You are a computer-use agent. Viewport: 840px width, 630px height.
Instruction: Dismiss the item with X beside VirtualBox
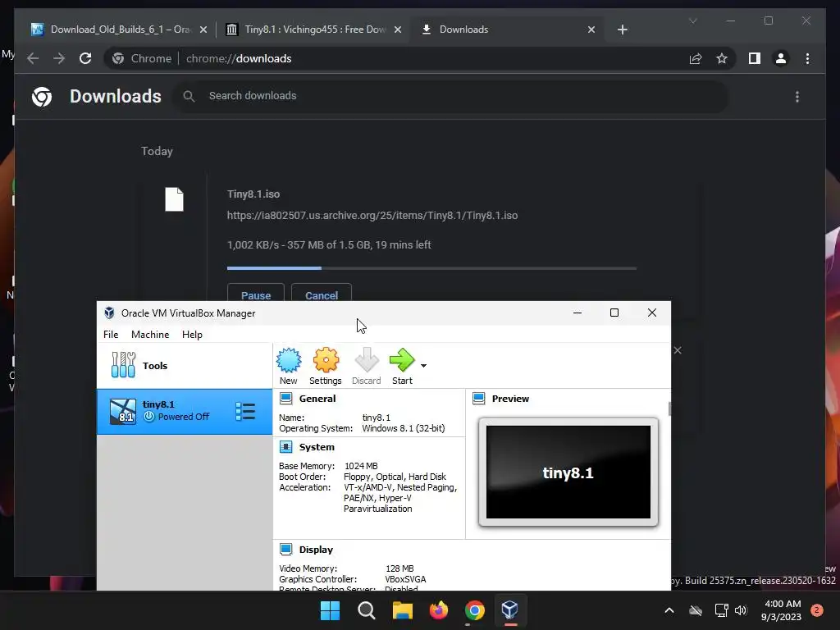tap(678, 350)
